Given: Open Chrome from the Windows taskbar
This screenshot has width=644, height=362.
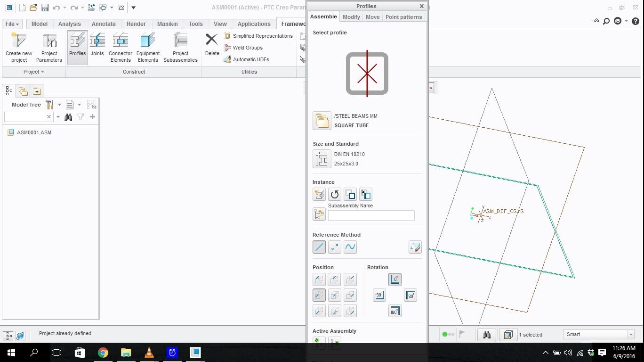Looking at the screenshot, I should 103,353.
